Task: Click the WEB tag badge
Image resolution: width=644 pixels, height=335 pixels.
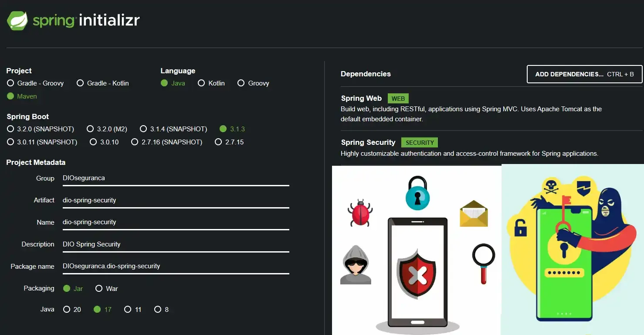Action: pos(398,99)
